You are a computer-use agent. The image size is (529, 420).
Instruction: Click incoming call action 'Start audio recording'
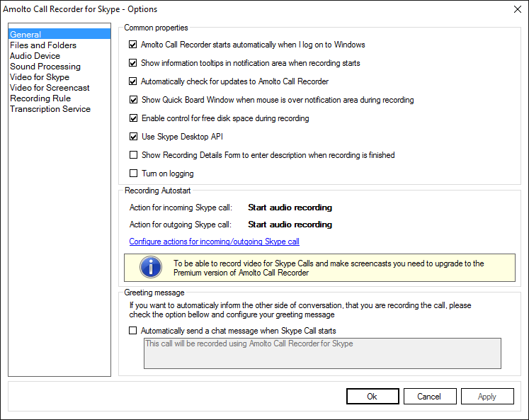(x=290, y=208)
